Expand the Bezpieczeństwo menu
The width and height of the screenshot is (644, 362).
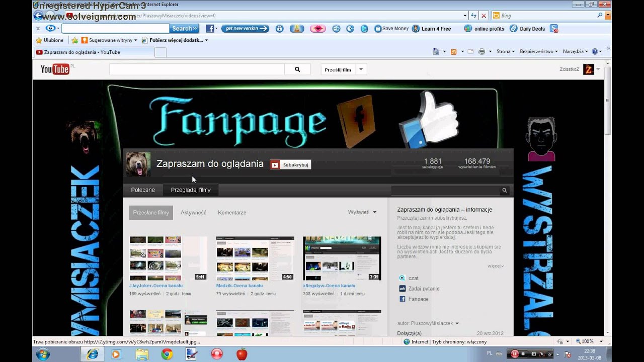(x=539, y=51)
